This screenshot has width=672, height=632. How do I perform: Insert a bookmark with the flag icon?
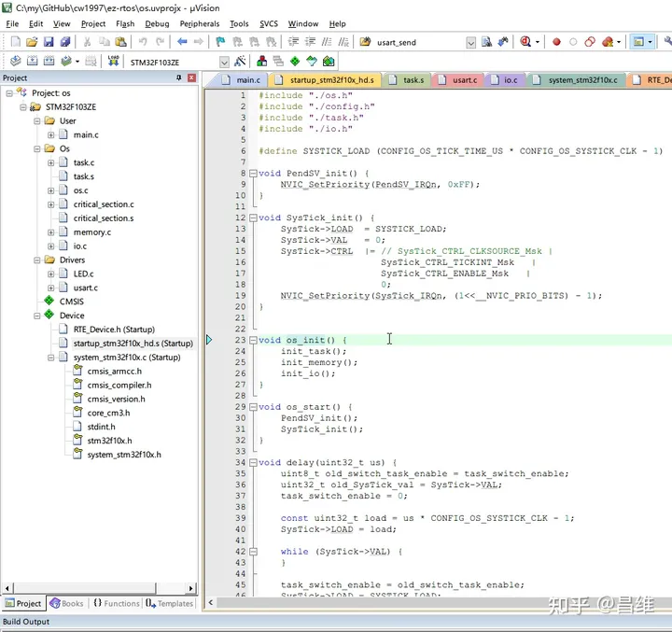pyautogui.click(x=220, y=42)
